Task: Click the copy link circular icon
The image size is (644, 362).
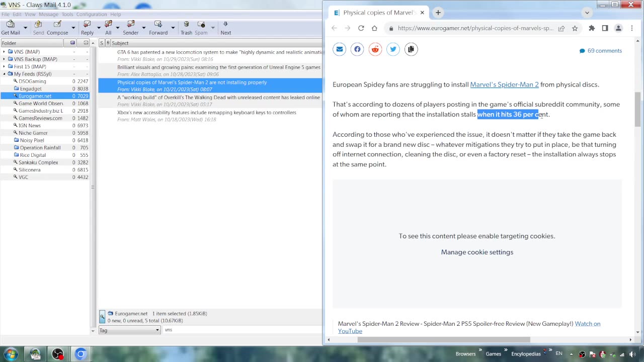Action: pyautogui.click(x=411, y=49)
